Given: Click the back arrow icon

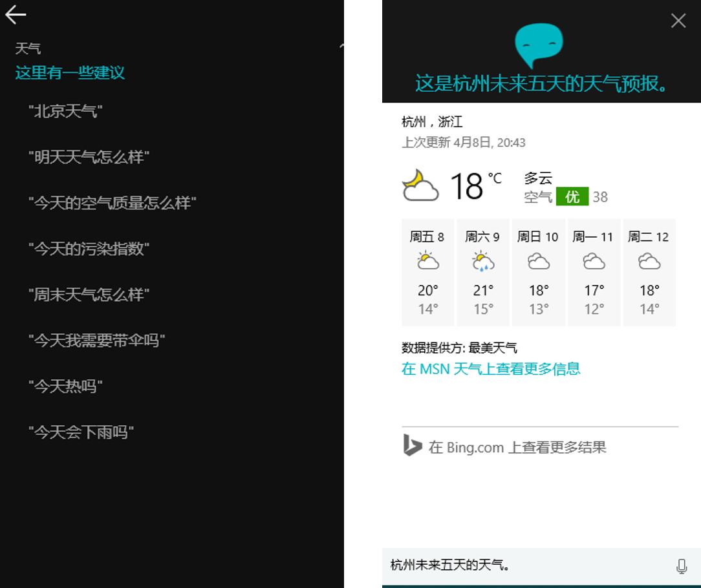Looking at the screenshot, I should (16, 14).
